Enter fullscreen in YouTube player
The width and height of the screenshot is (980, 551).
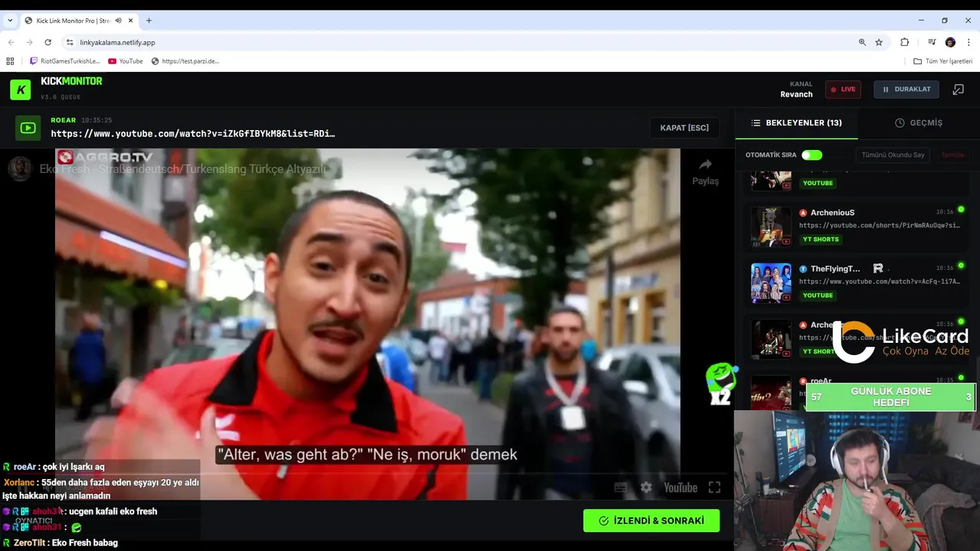point(714,487)
